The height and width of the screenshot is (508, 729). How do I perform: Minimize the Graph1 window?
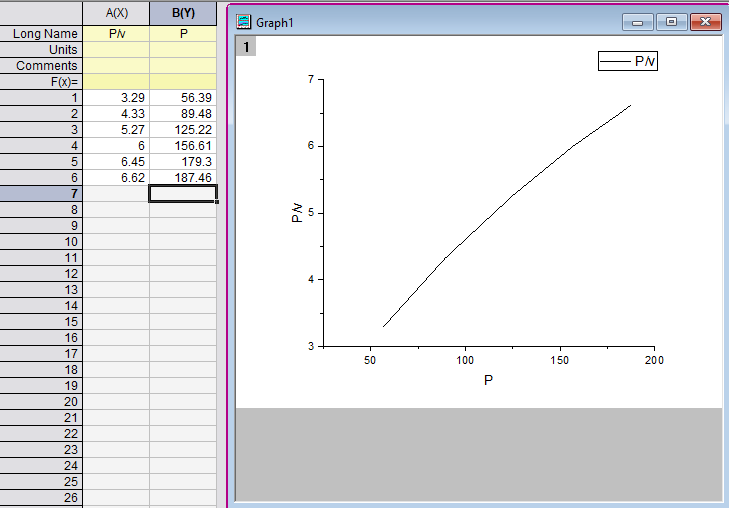(x=637, y=22)
